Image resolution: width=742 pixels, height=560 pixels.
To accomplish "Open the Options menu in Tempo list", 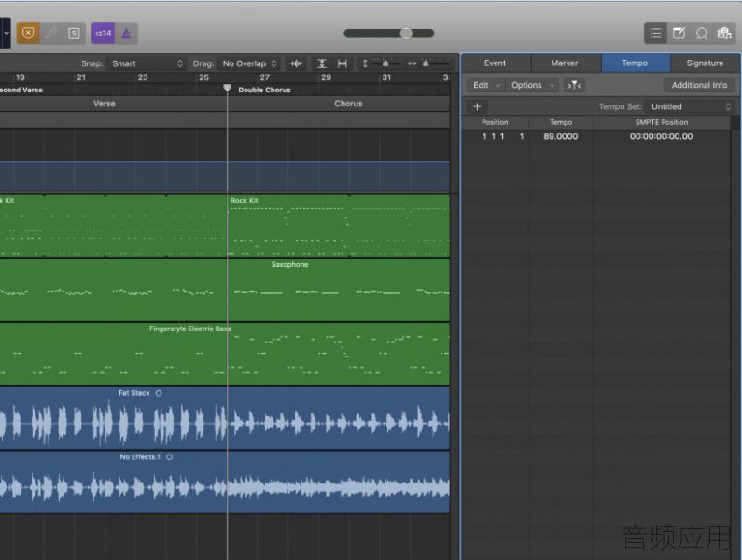I will [532, 85].
